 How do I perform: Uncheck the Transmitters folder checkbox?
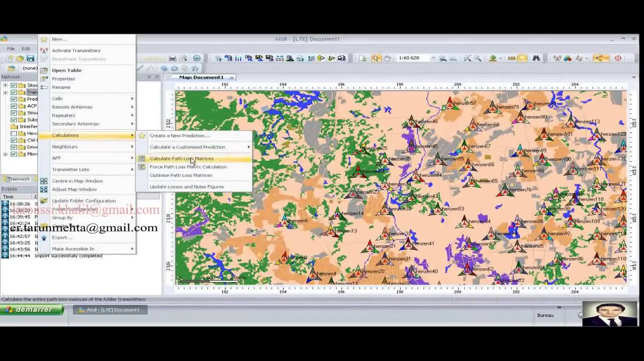coord(14,93)
